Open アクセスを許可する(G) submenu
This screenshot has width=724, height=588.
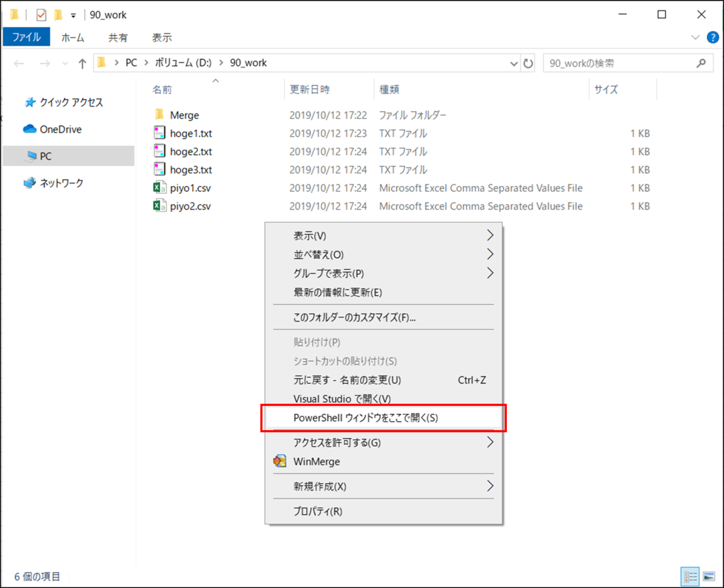pyautogui.click(x=384, y=443)
